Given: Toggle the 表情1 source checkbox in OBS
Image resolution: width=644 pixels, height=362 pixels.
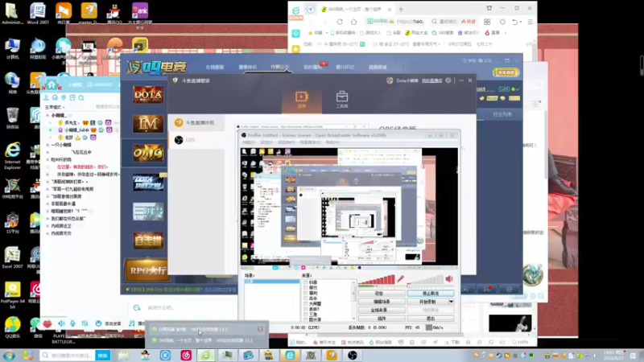Looking at the screenshot, I should pyautogui.click(x=306, y=309).
